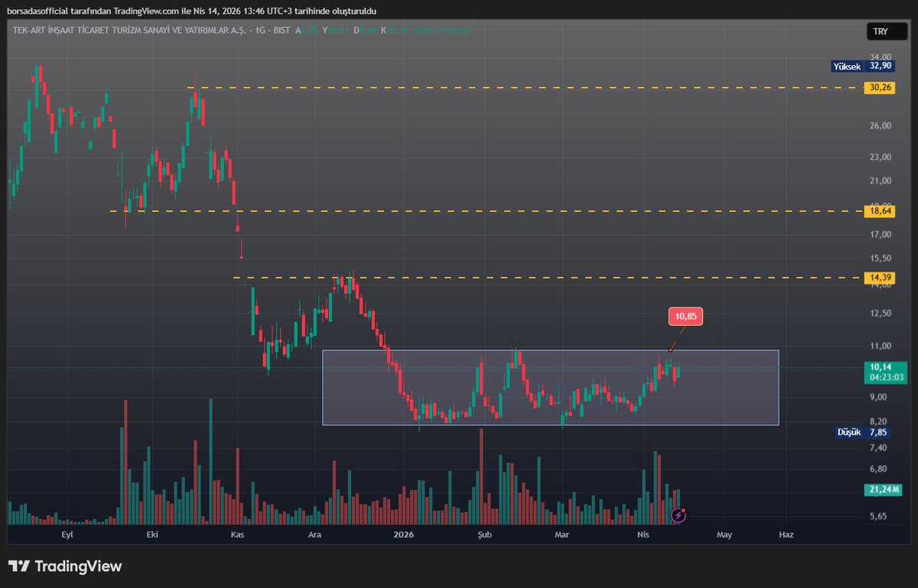Click the 21,00 price axis value

tap(881, 181)
